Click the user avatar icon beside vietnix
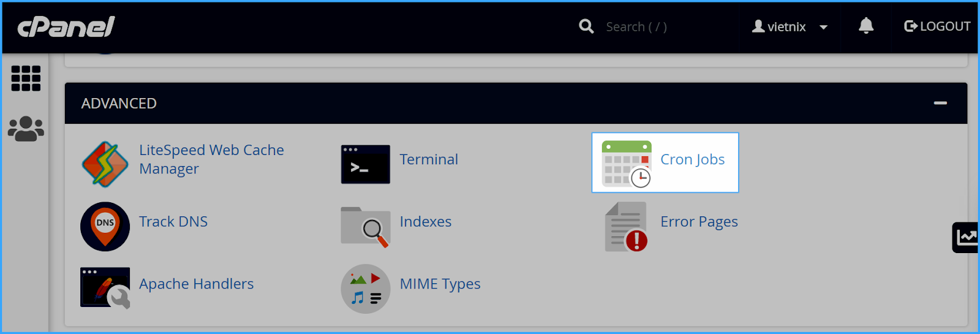This screenshot has height=334, width=980. tap(758, 26)
